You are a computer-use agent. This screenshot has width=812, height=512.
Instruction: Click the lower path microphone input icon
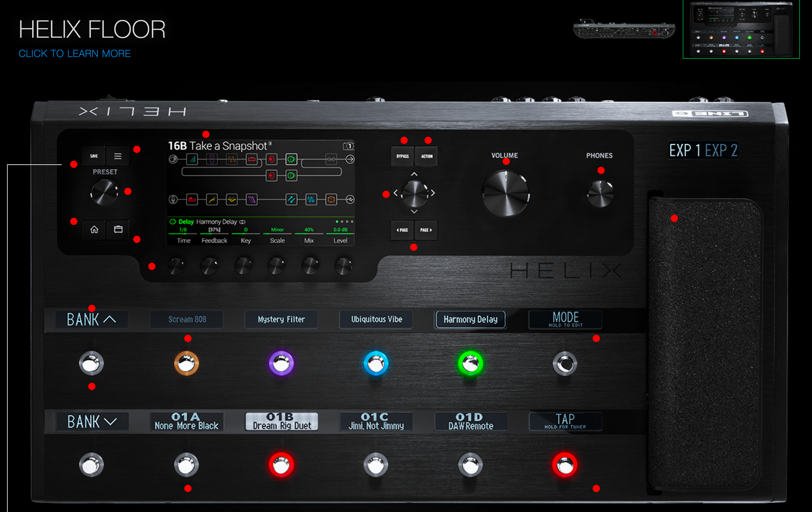tap(173, 200)
